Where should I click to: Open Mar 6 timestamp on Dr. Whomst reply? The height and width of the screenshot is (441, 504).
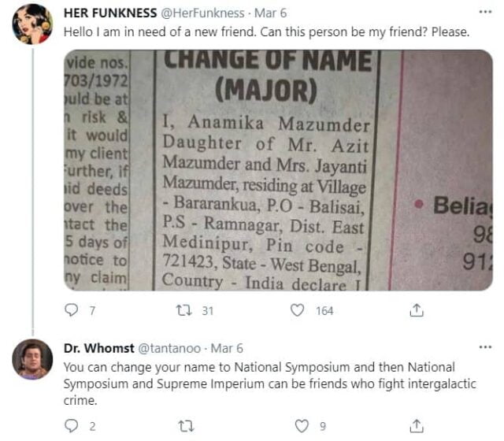click(x=228, y=348)
